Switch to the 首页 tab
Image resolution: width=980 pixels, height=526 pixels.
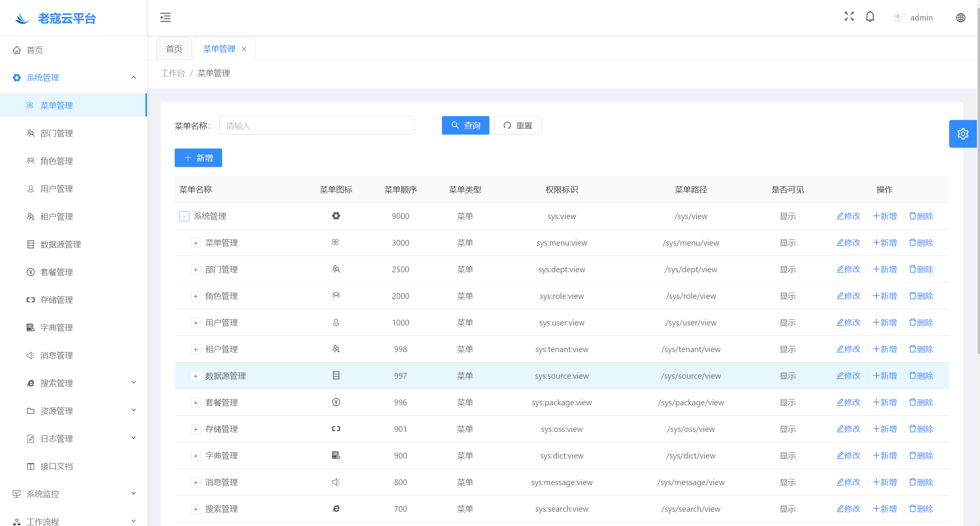174,49
